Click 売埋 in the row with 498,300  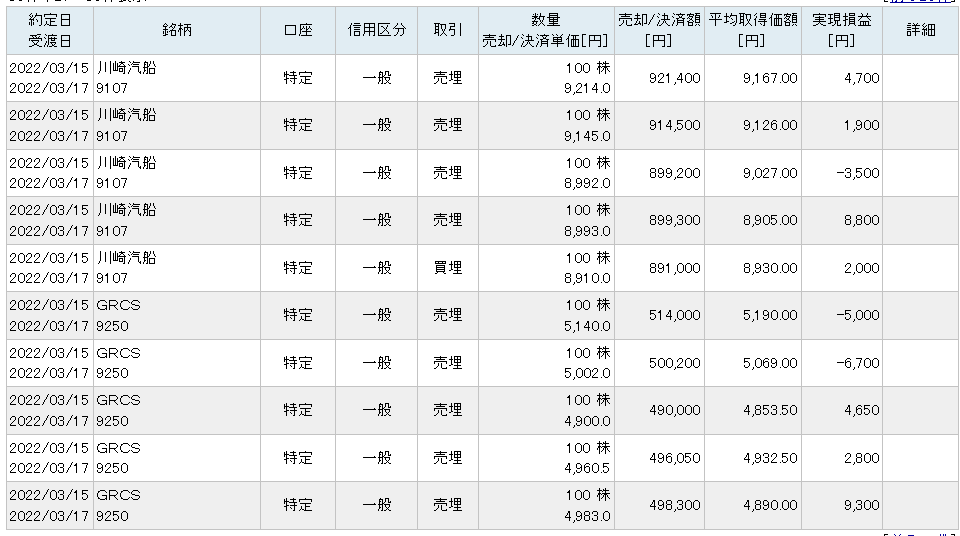coord(448,505)
